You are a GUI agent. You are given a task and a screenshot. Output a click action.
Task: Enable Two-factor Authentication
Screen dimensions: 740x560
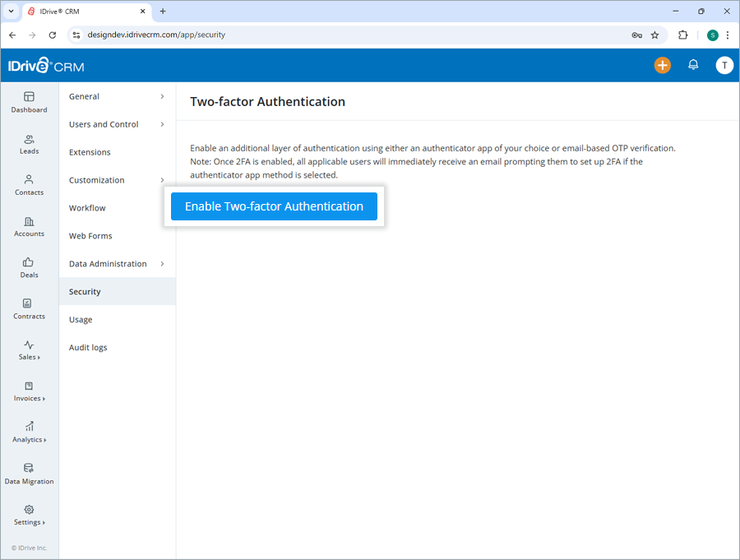click(x=274, y=206)
